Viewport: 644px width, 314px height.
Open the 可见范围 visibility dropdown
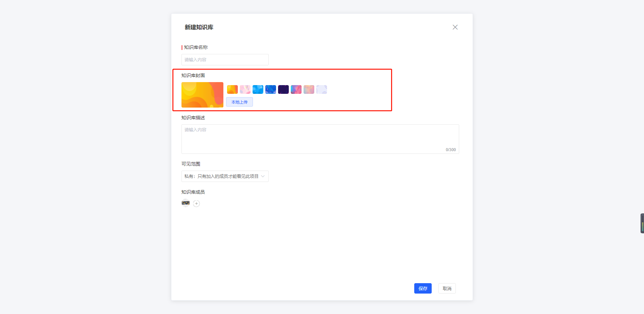point(225,176)
